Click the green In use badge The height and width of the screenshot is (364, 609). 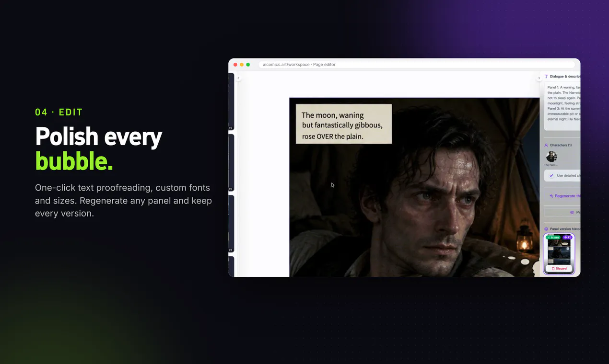coord(553,237)
